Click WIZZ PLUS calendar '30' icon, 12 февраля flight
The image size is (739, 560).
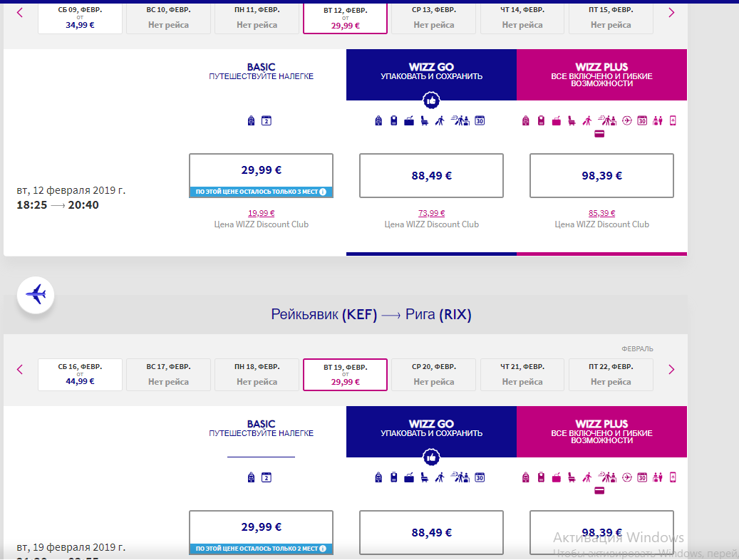tap(642, 120)
